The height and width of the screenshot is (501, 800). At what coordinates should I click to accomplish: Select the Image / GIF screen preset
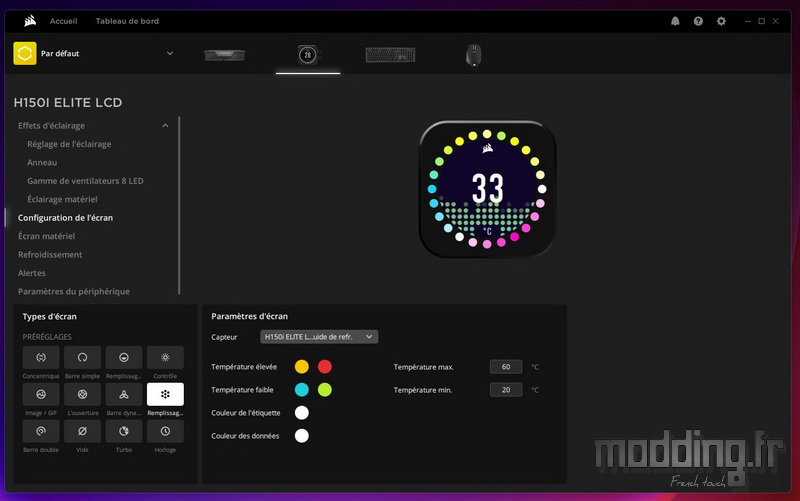pyautogui.click(x=41, y=394)
